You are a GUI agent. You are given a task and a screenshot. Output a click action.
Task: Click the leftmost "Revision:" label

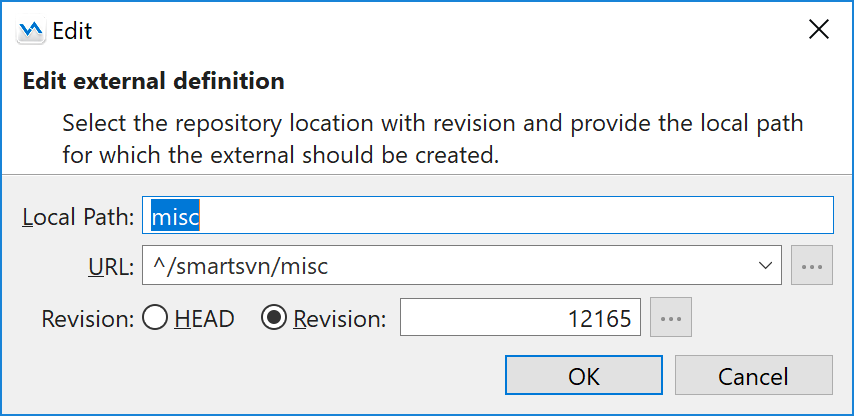click(88, 320)
